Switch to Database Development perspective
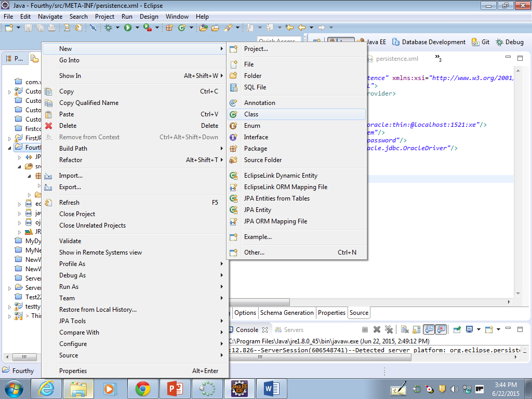 [429, 42]
